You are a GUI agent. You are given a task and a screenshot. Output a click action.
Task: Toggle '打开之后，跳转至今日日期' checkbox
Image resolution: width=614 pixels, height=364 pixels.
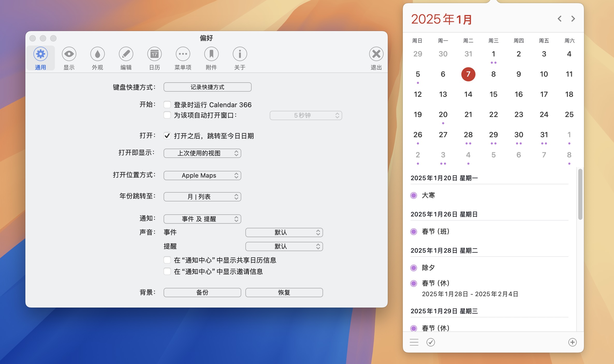pyautogui.click(x=166, y=135)
